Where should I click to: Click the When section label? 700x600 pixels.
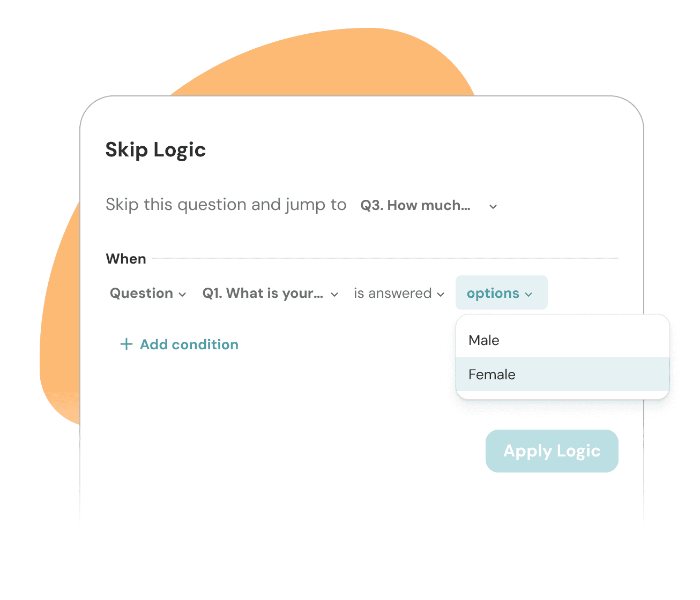126,259
